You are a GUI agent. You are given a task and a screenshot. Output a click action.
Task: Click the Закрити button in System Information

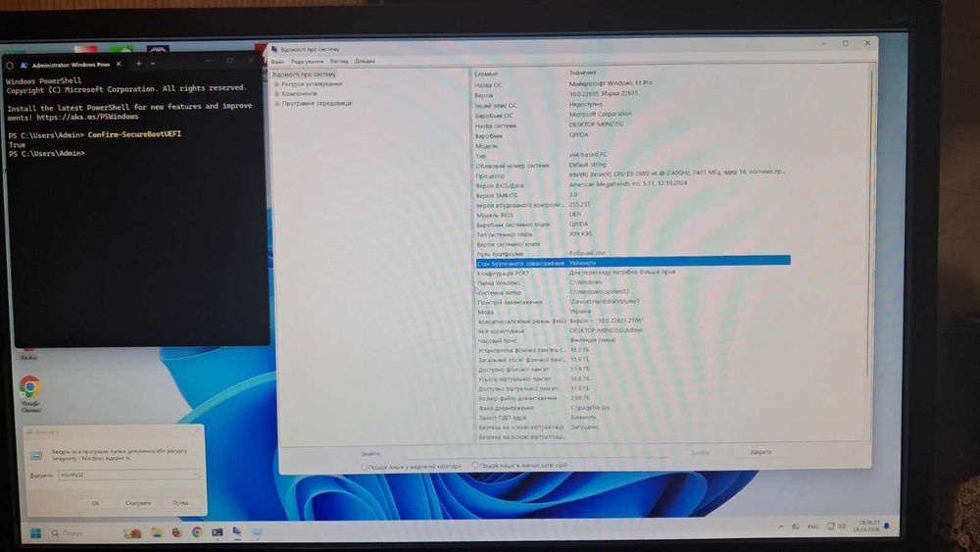(760, 452)
